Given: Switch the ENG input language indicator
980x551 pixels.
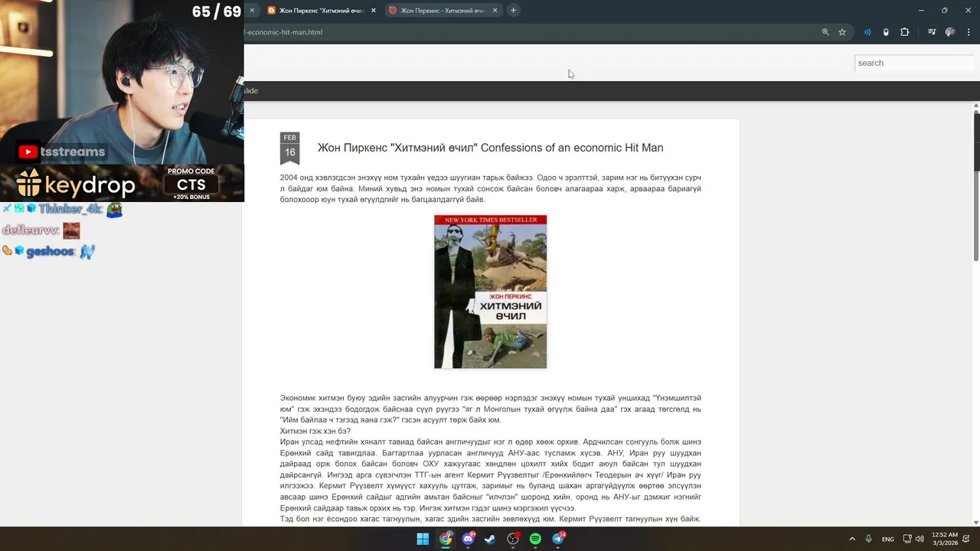Looking at the screenshot, I should 887,539.
